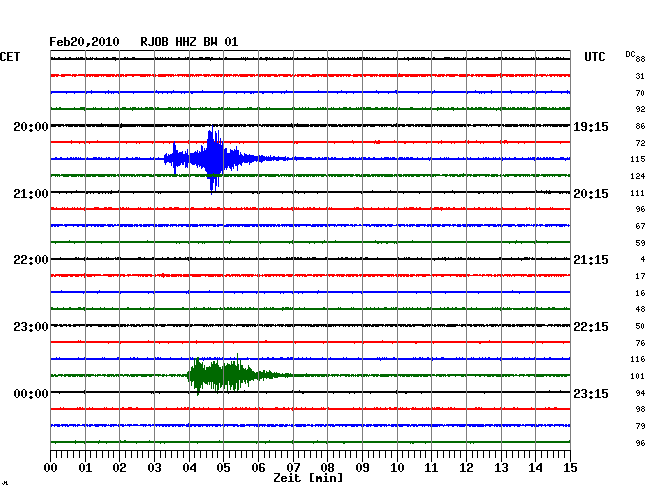Click DC value 94 in right column

640,393
